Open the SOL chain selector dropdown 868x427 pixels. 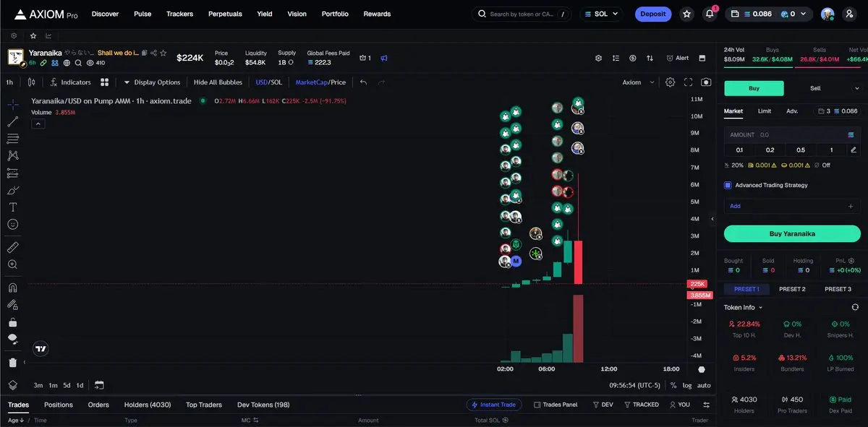(x=600, y=14)
